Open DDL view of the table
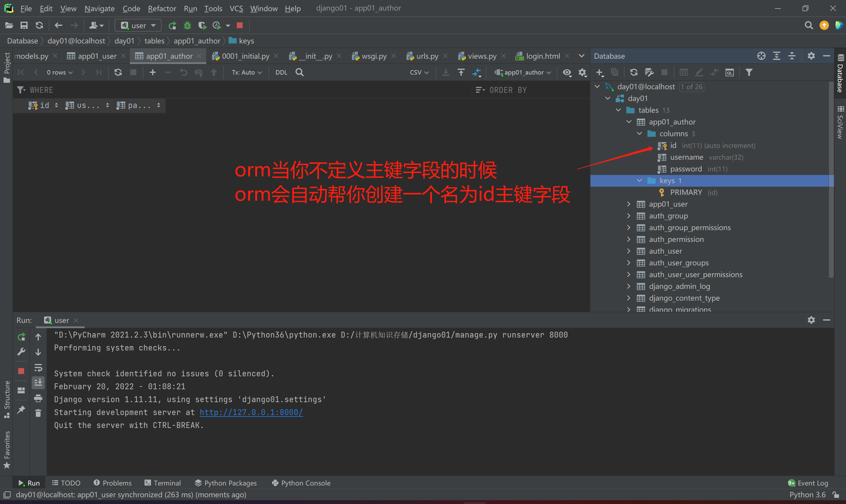 coord(281,72)
